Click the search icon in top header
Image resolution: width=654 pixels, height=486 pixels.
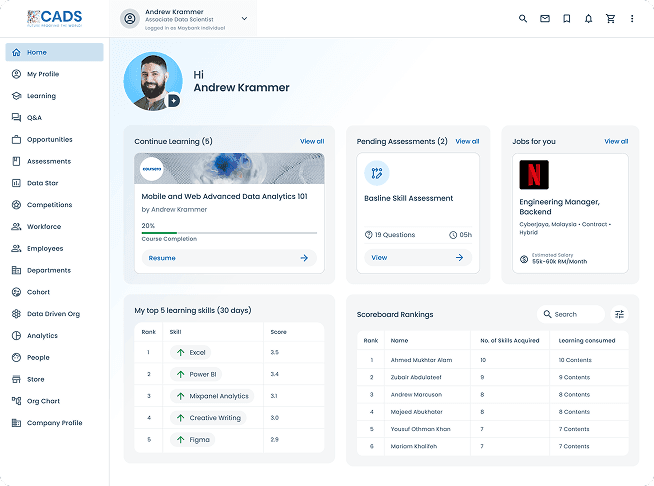[522, 19]
